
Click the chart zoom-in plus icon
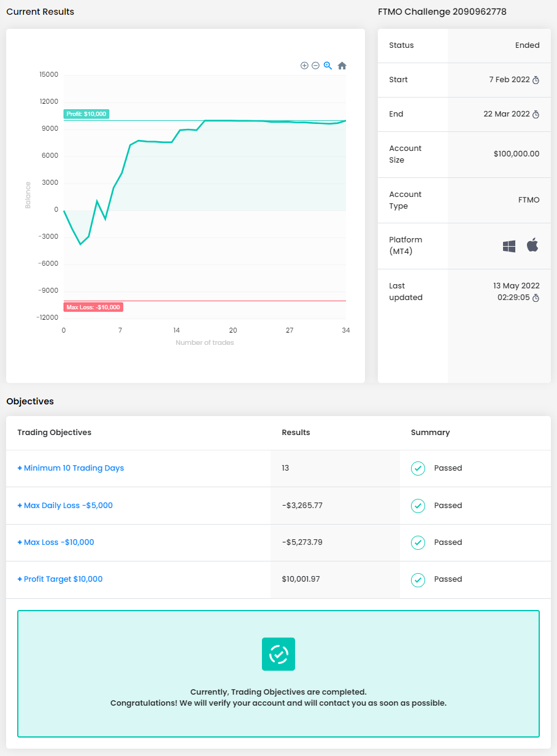[x=304, y=66]
